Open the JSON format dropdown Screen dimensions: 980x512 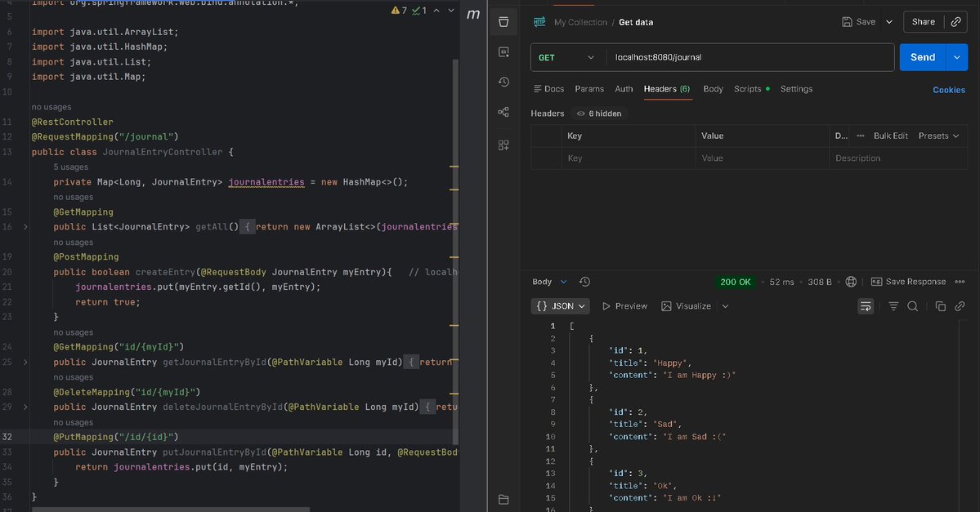561,306
